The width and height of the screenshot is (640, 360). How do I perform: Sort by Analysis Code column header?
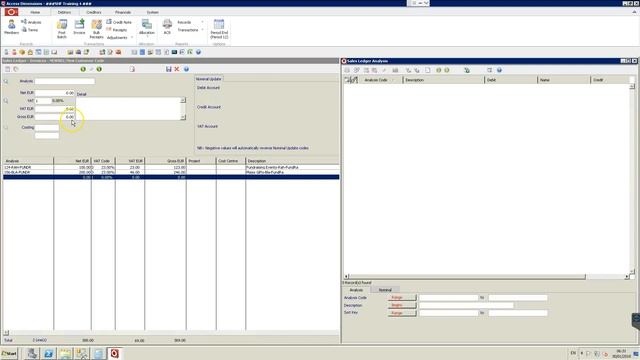(x=380, y=80)
